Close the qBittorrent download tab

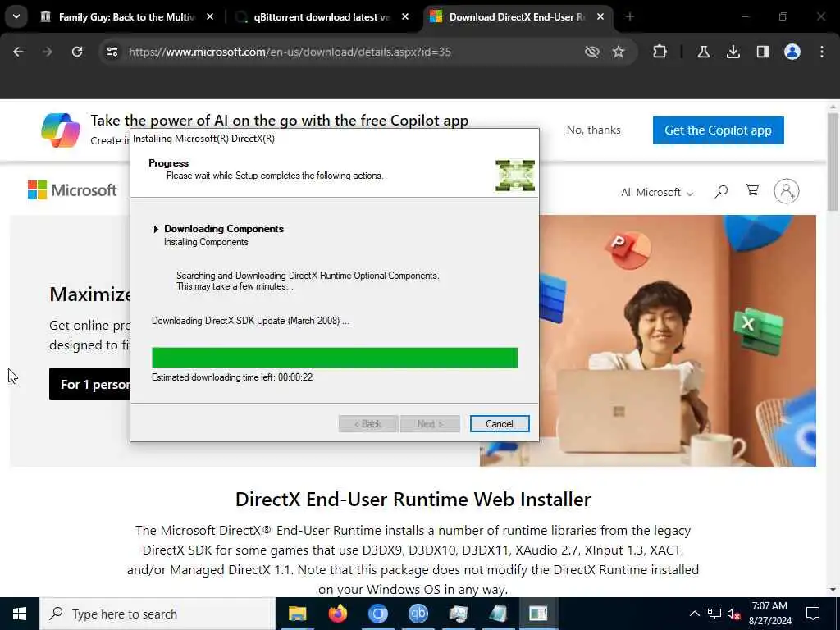(405, 17)
